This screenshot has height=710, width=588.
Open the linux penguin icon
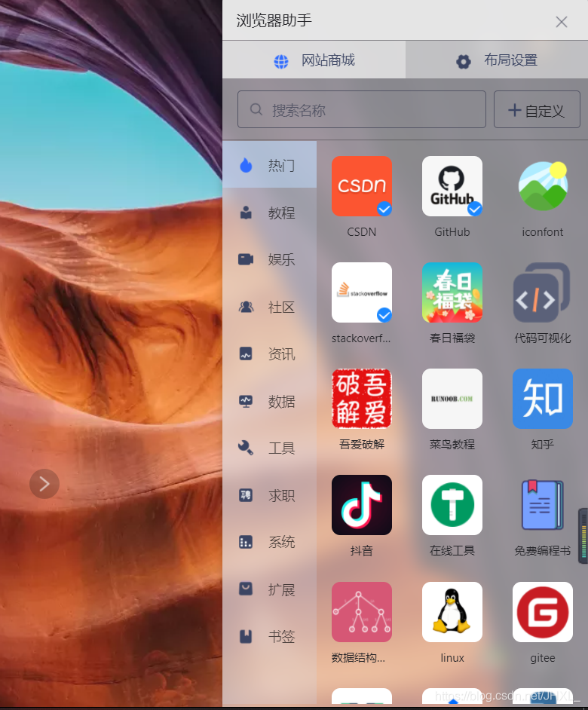[452, 612]
